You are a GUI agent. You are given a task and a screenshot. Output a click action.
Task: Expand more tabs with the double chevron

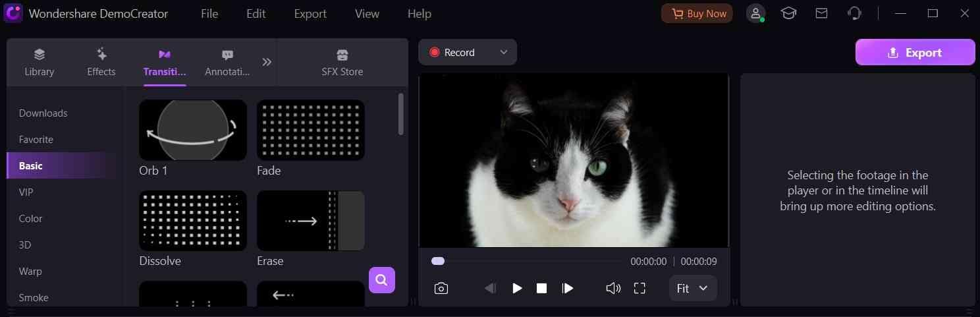[x=267, y=62]
